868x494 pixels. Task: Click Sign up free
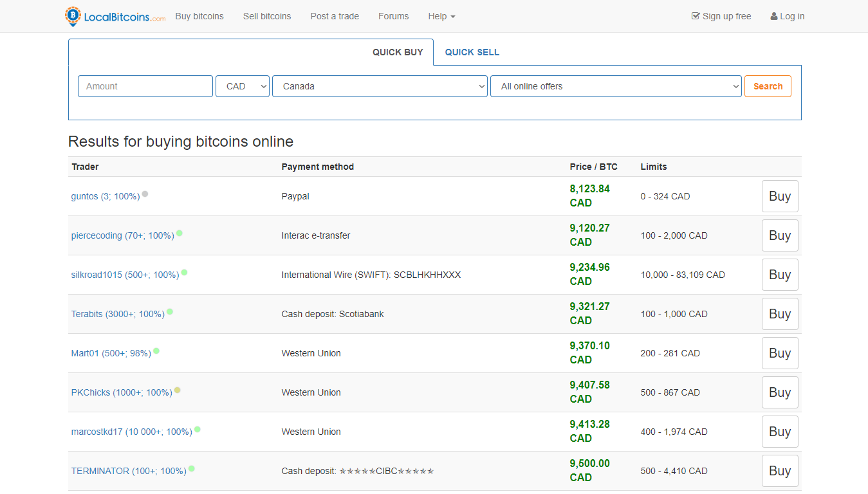click(x=721, y=16)
